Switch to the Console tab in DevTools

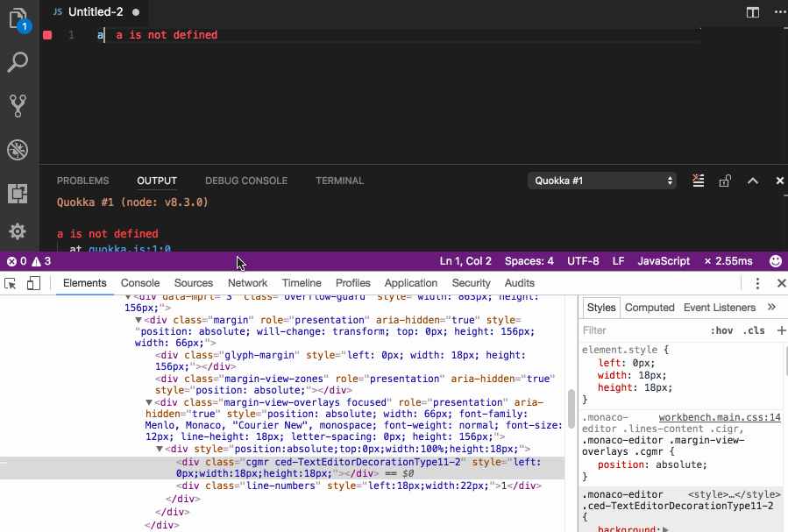pyautogui.click(x=140, y=283)
